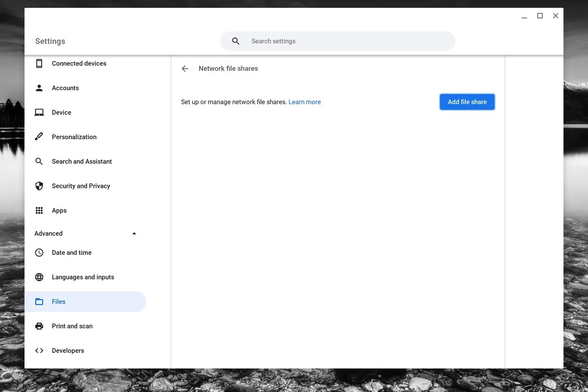Screen dimensions: 588x392
Task: Maximize the Settings window
Action: (x=540, y=16)
